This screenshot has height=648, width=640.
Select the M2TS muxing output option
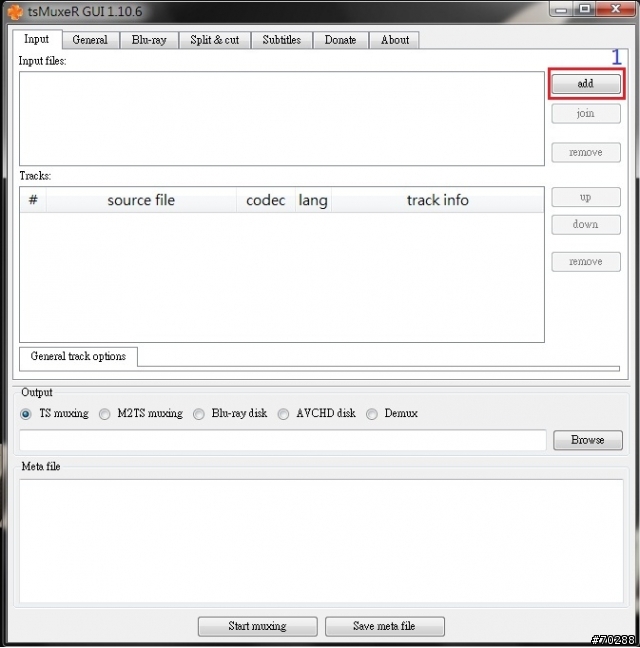(x=105, y=414)
